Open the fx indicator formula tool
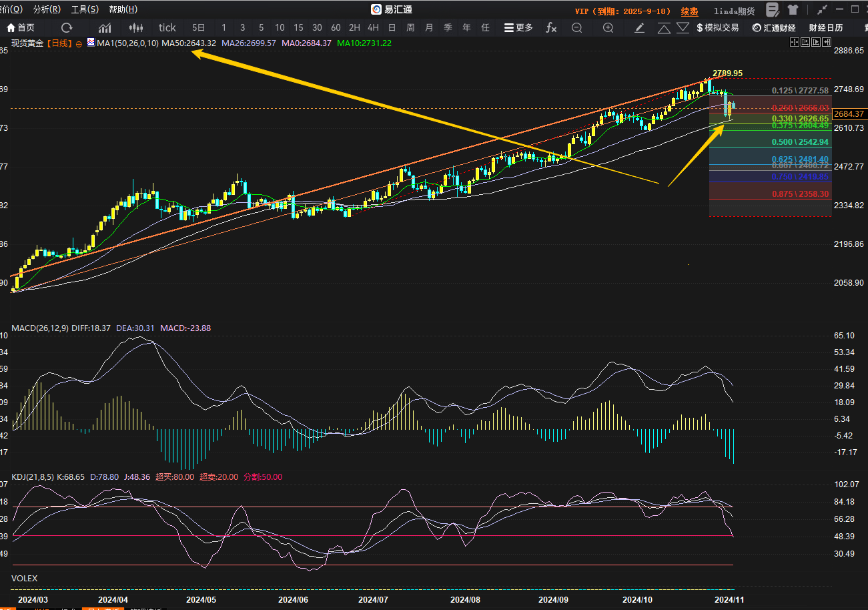 coord(551,27)
